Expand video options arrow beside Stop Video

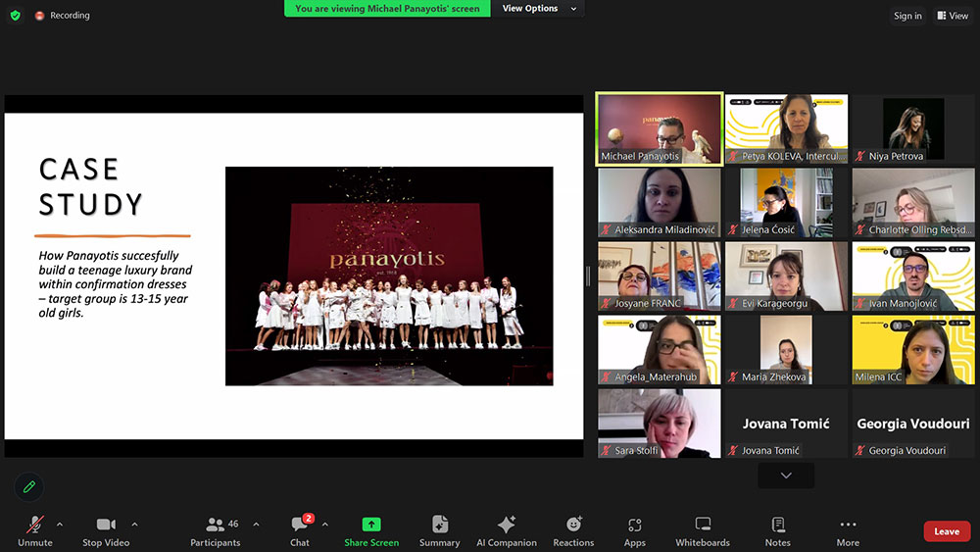[x=134, y=525]
